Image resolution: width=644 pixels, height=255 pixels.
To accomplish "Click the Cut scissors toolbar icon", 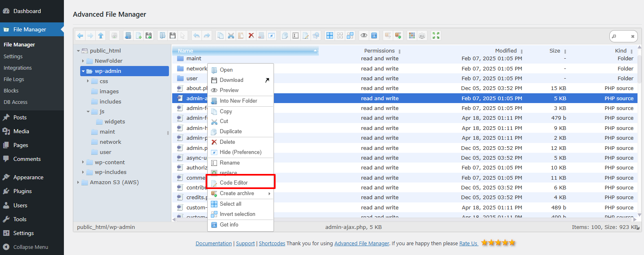I will pyautogui.click(x=231, y=36).
